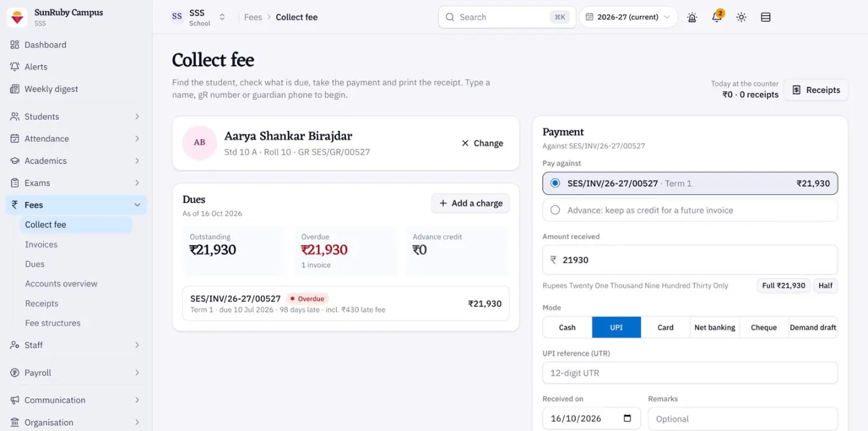Expand the Organisation menu chevron
The image size is (868, 431).
pyautogui.click(x=137, y=422)
